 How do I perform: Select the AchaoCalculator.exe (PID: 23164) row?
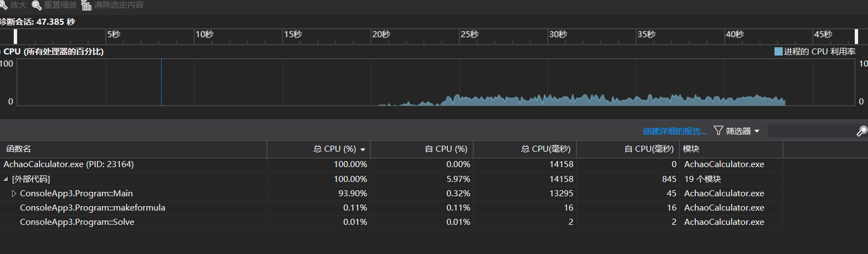[x=69, y=164]
